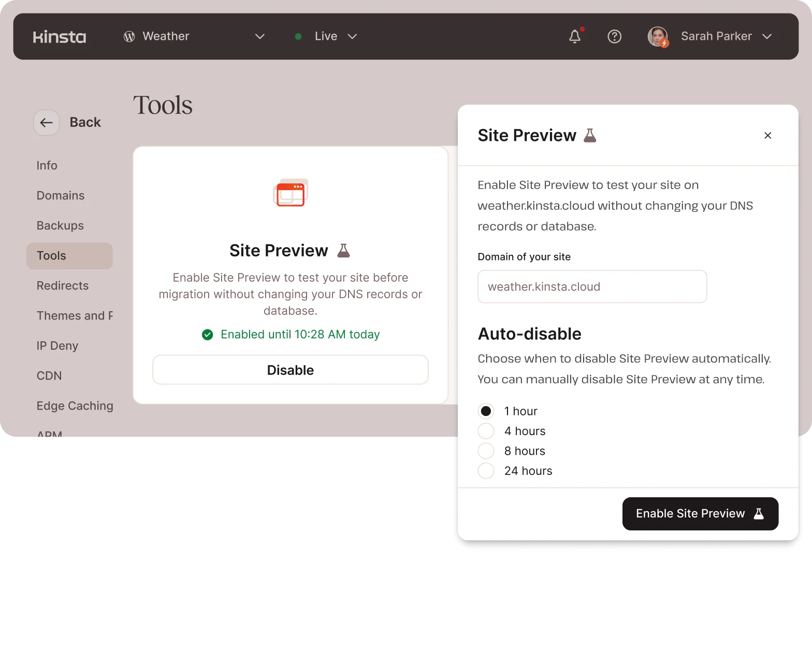The image size is (812, 663).
Task: Choose 24 hours auto-disable option
Action: click(x=486, y=471)
